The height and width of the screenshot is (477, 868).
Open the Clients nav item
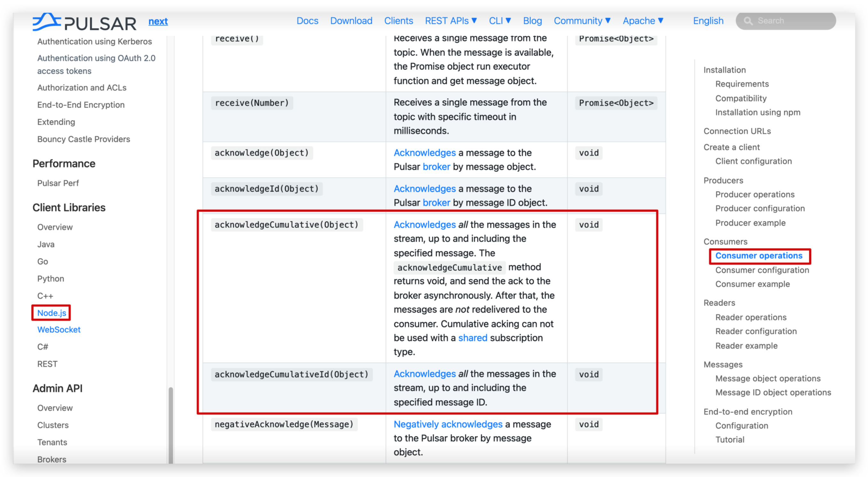pyautogui.click(x=398, y=21)
